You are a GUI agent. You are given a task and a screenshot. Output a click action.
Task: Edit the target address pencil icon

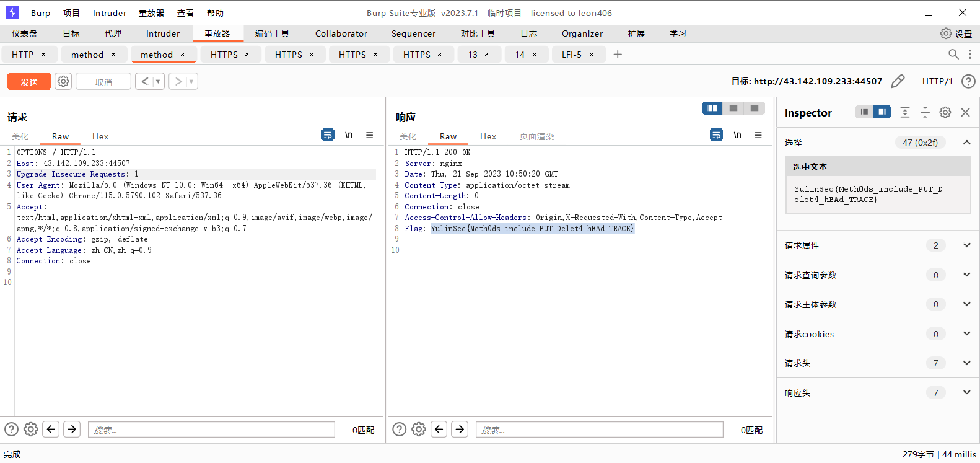click(898, 81)
